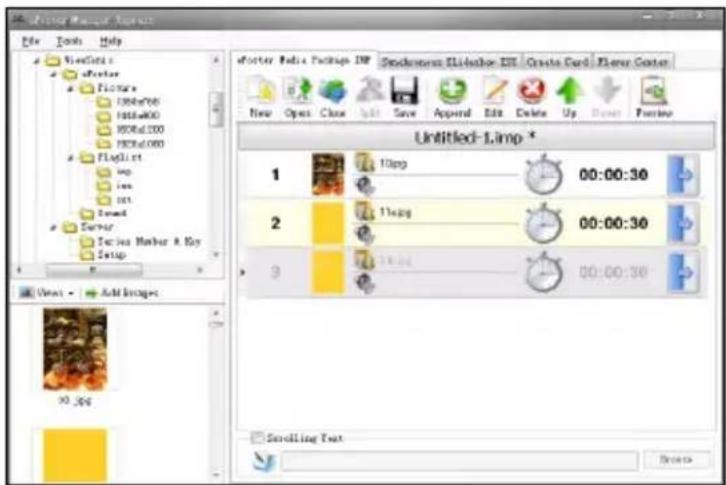The height and width of the screenshot is (485, 726).
Task: Click the Add Images button label
Action: pyautogui.click(x=129, y=293)
